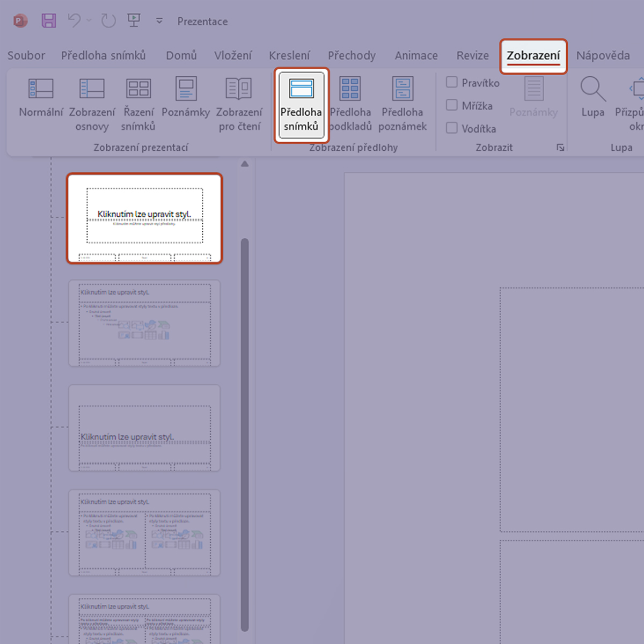The image size is (644, 644).
Task: Select the second layout thumbnail with content icons
Action: point(144,323)
